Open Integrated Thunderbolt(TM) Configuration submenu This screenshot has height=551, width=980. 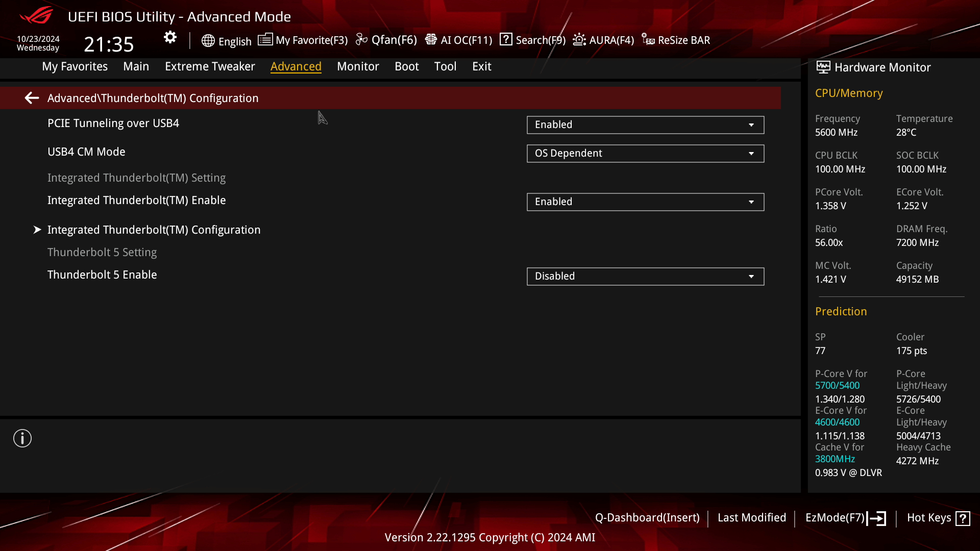pyautogui.click(x=154, y=230)
